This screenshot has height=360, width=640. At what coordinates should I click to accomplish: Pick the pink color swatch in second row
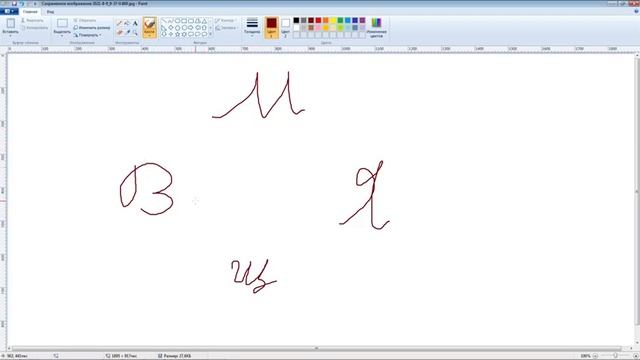(318, 28)
